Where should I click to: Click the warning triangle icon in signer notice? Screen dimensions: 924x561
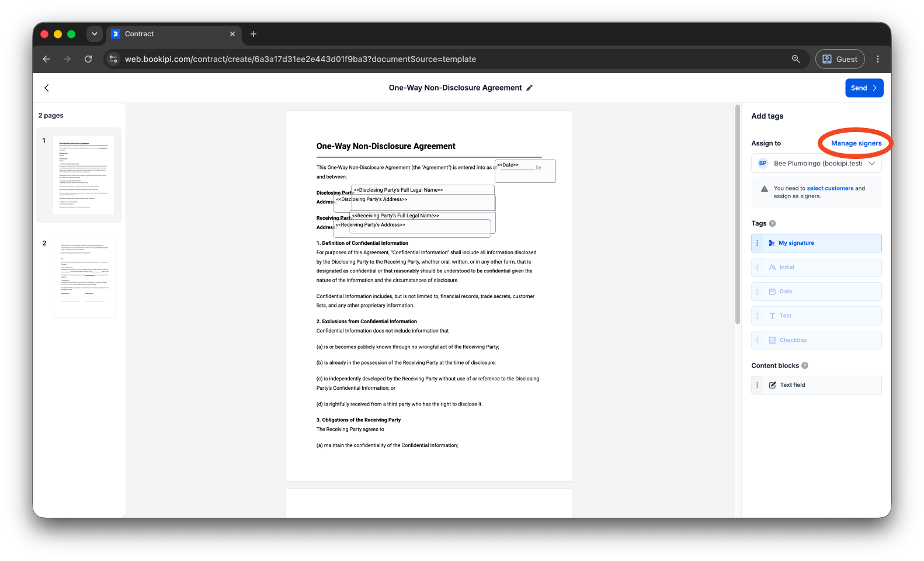point(764,189)
